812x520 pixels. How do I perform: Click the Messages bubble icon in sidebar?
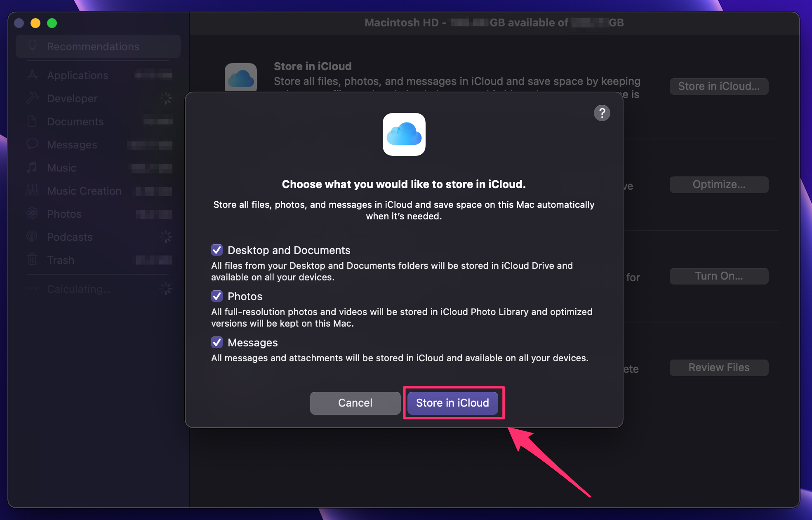coord(32,144)
